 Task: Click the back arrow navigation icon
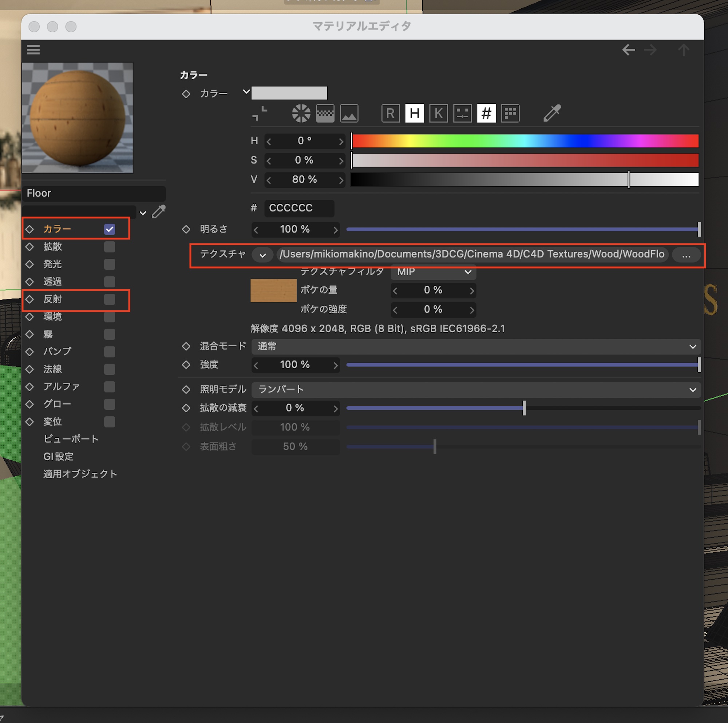(x=628, y=50)
